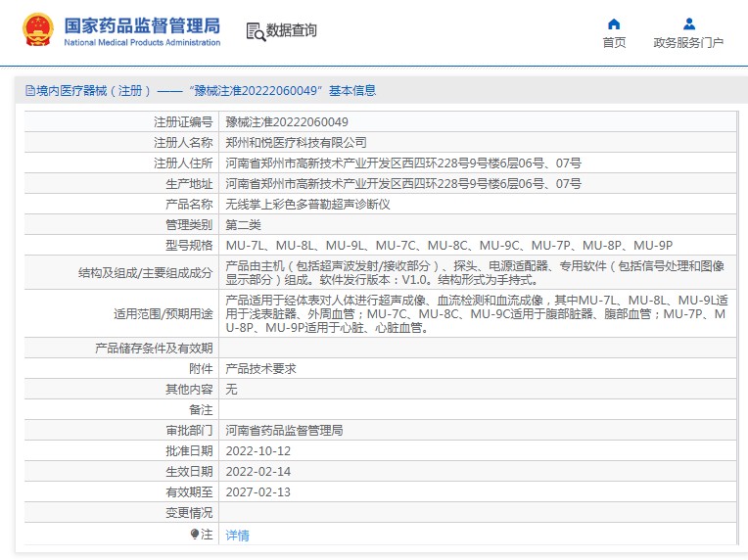748x560 pixels.
Task: Click registration number 豫械注准20222060049 in the table
Action: [286, 121]
